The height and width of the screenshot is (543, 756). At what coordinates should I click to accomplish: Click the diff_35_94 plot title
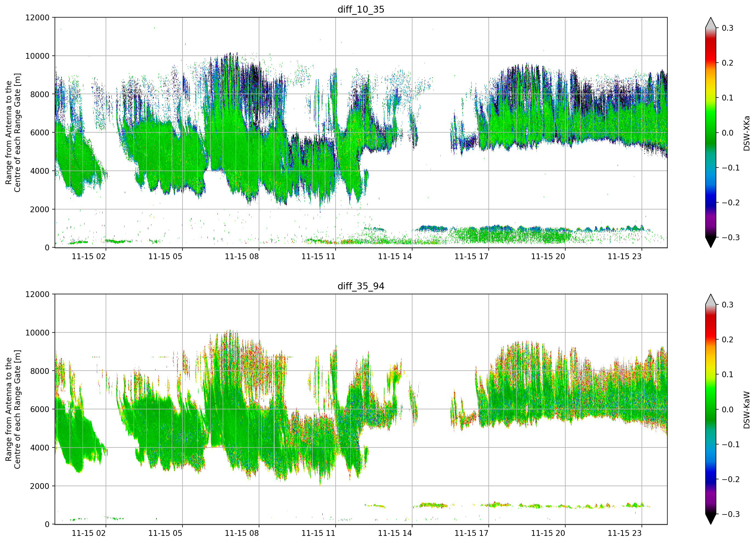pyautogui.click(x=361, y=286)
